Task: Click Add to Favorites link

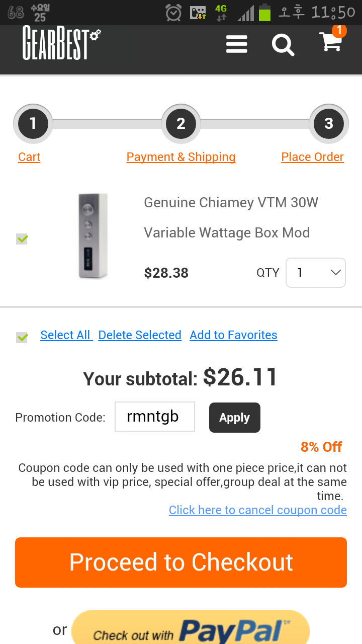Action: click(x=233, y=335)
